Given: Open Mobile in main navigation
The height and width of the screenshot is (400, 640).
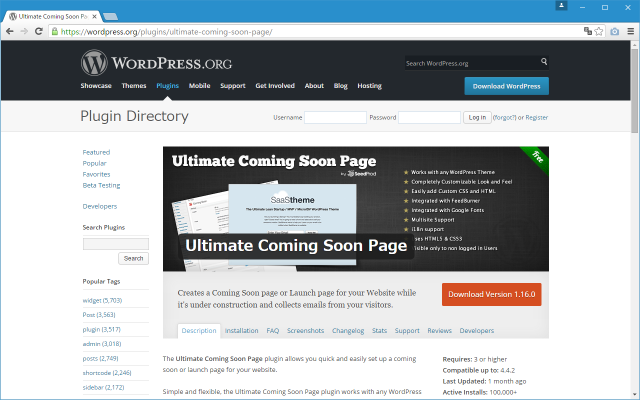Looking at the screenshot, I should tap(200, 86).
